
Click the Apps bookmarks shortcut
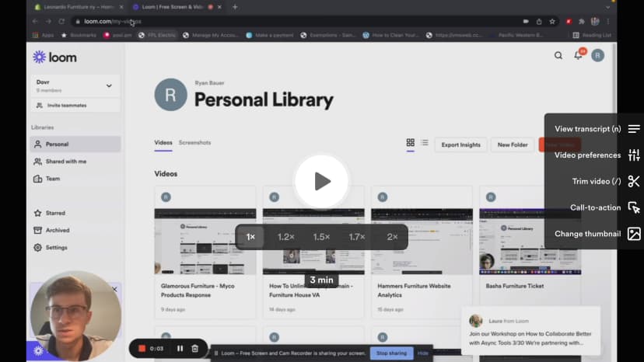43,35
